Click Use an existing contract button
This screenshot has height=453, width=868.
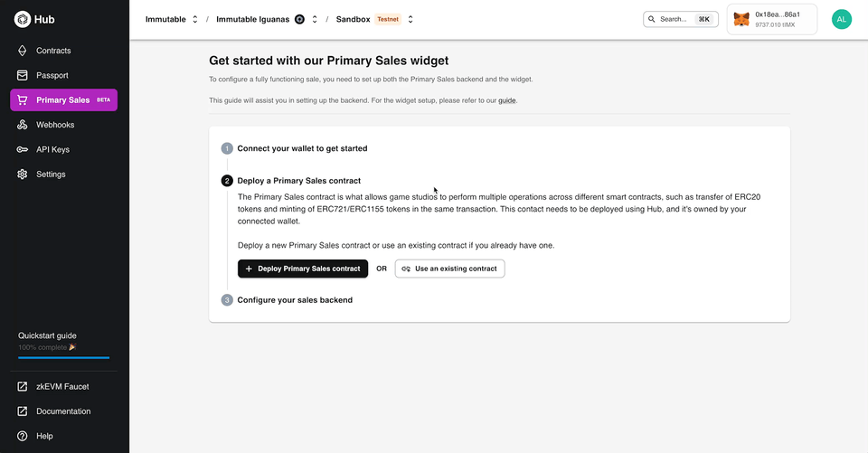click(449, 269)
